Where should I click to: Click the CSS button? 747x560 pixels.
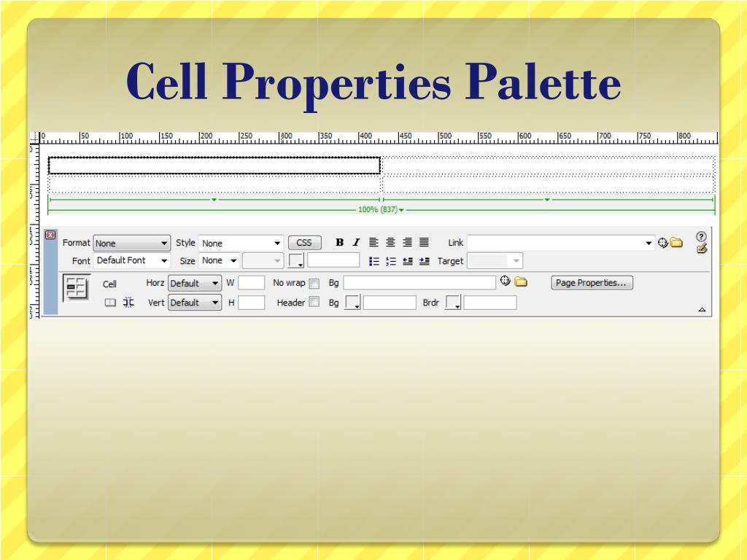[304, 243]
